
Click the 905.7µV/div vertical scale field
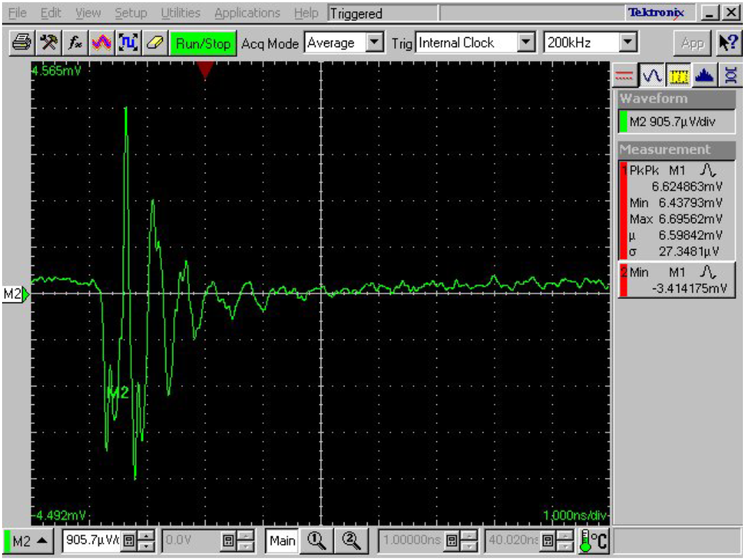point(93,540)
